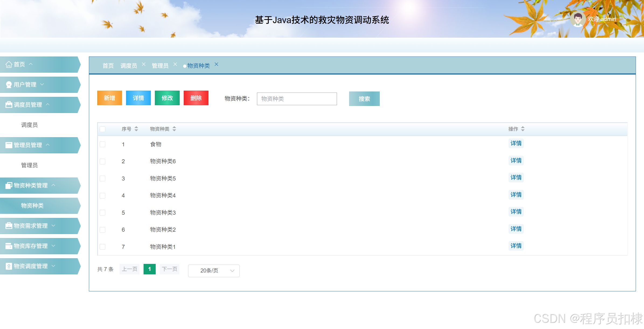The height and width of the screenshot is (329, 644).
Task: Select checkbox for 物资种类3 row
Action: click(x=102, y=213)
